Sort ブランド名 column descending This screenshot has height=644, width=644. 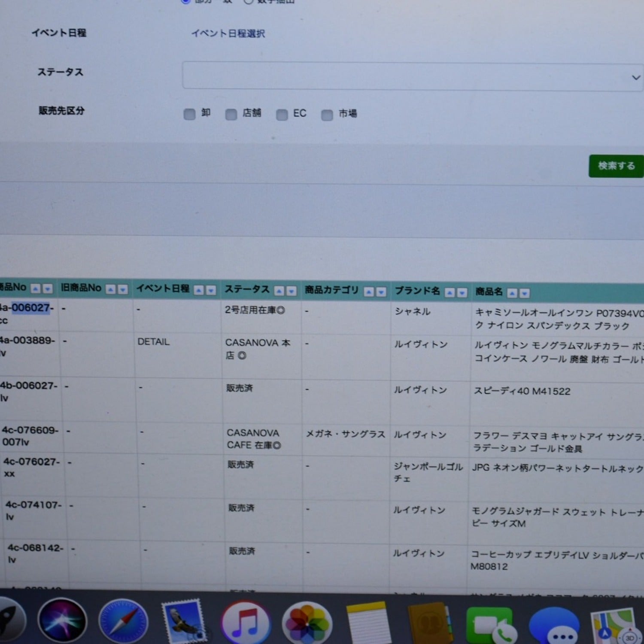pos(462,293)
